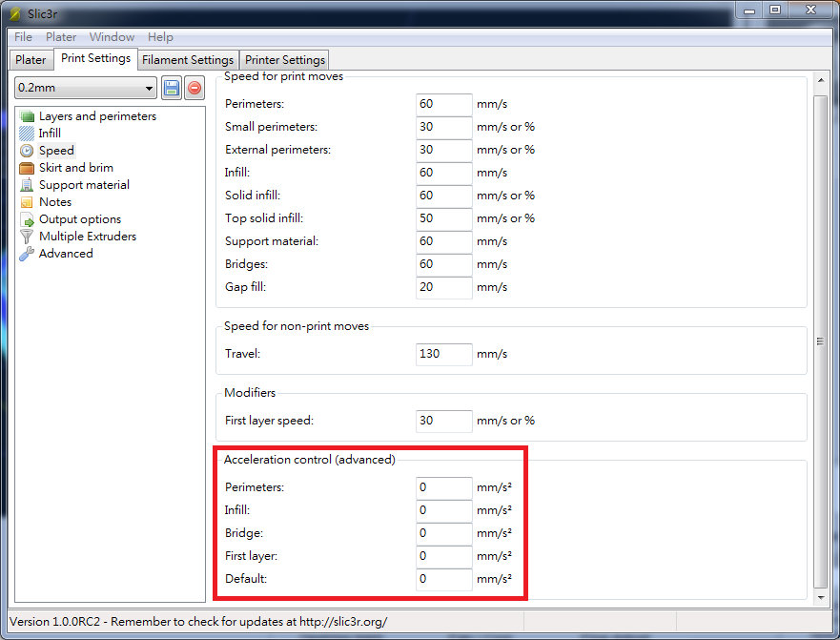Click the Speed for print moves heading

[x=283, y=76]
